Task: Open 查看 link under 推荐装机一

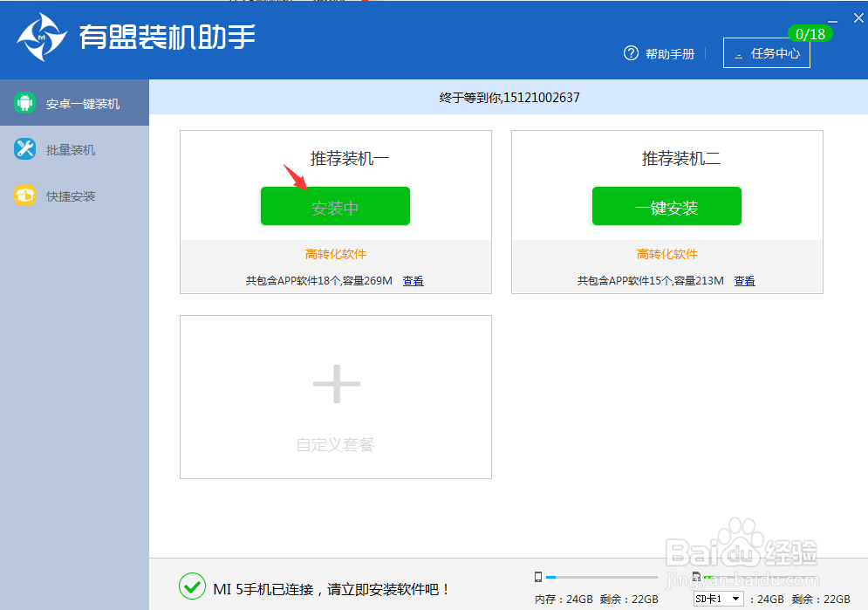Action: [x=413, y=280]
